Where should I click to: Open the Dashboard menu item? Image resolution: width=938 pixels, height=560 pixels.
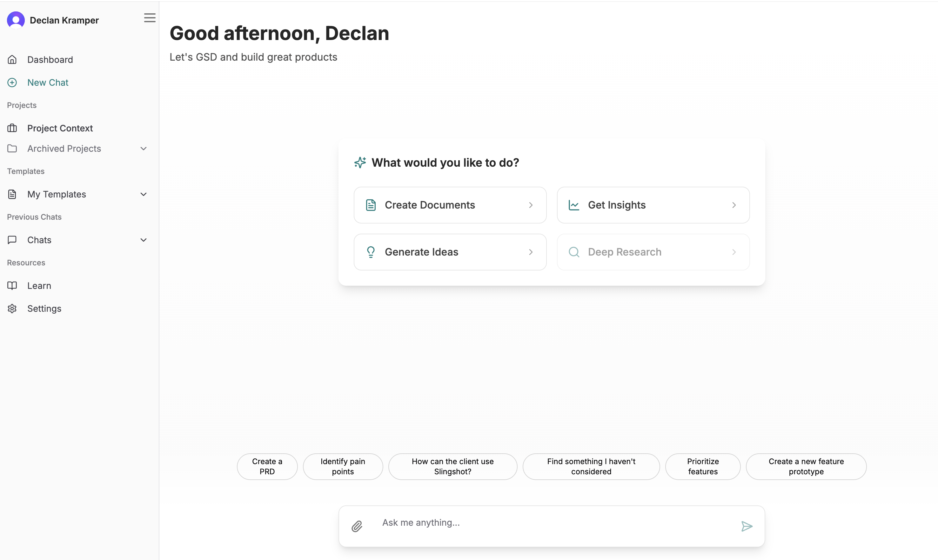pyautogui.click(x=50, y=60)
